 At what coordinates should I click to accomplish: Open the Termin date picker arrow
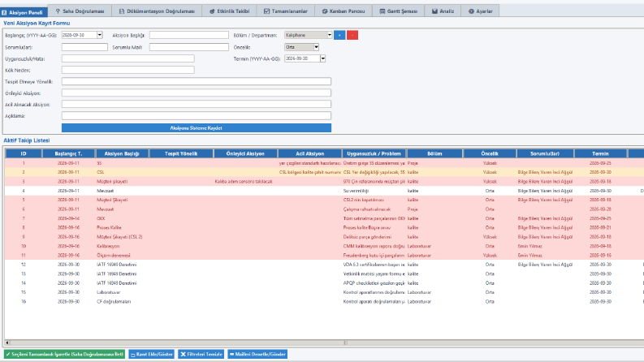(323, 58)
